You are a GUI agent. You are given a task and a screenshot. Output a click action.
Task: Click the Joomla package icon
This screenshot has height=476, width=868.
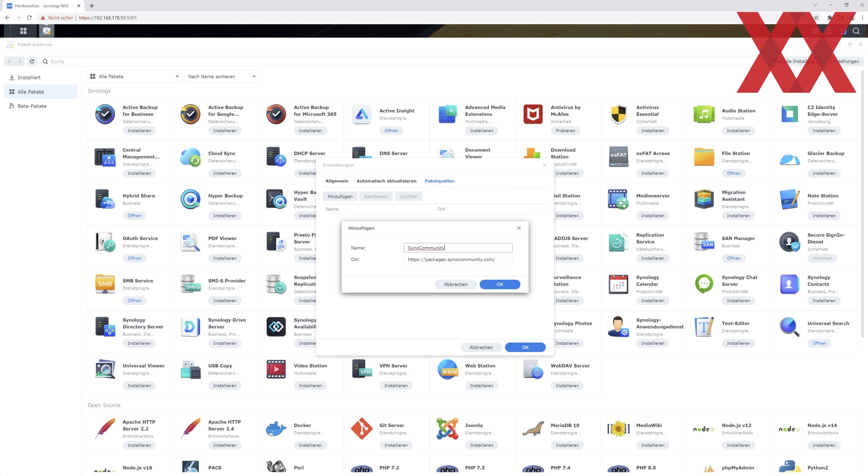point(448,429)
